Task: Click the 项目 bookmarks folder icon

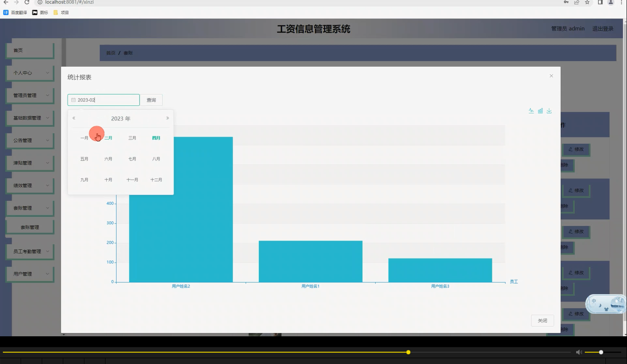Action: 57,12
